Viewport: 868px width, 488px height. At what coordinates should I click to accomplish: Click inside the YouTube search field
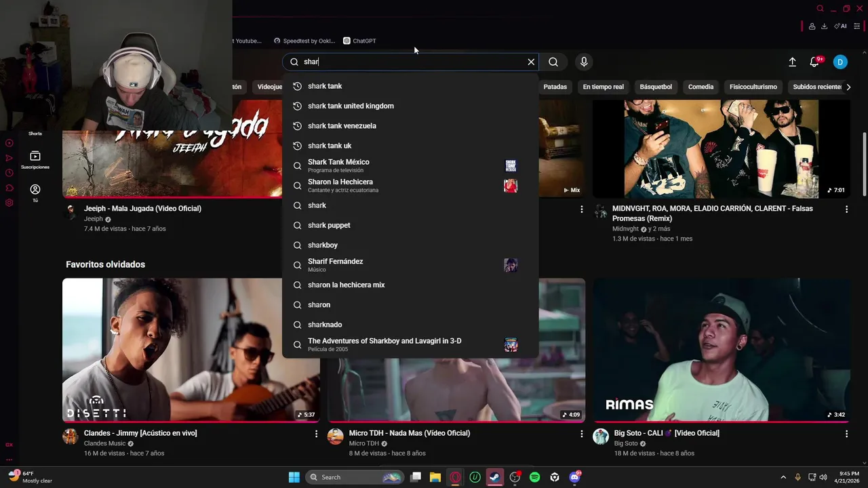pyautogui.click(x=410, y=62)
